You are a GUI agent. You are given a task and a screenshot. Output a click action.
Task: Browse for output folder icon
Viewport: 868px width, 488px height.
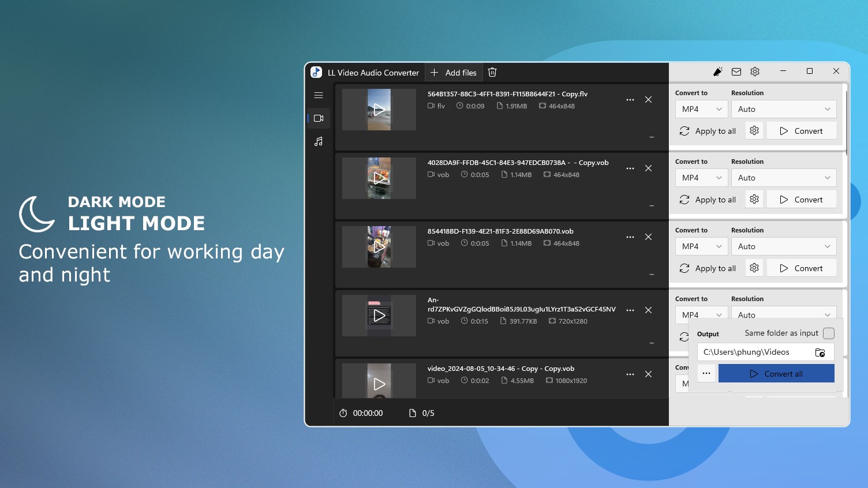point(820,352)
